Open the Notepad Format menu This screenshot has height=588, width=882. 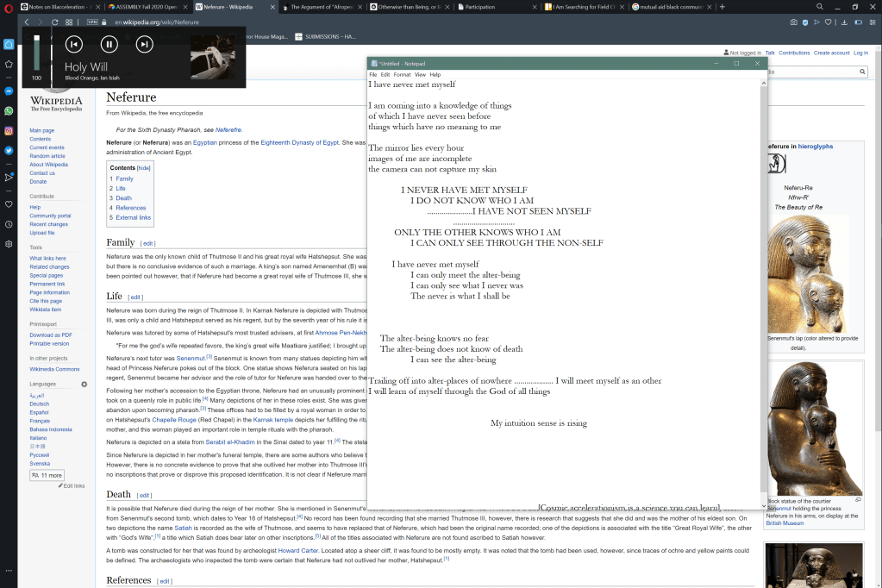pyautogui.click(x=402, y=75)
